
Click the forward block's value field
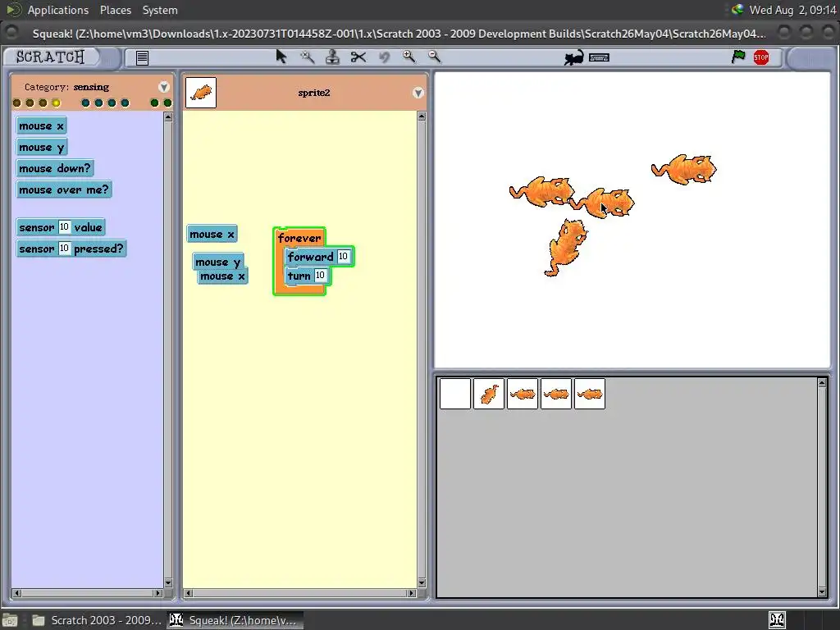344,257
